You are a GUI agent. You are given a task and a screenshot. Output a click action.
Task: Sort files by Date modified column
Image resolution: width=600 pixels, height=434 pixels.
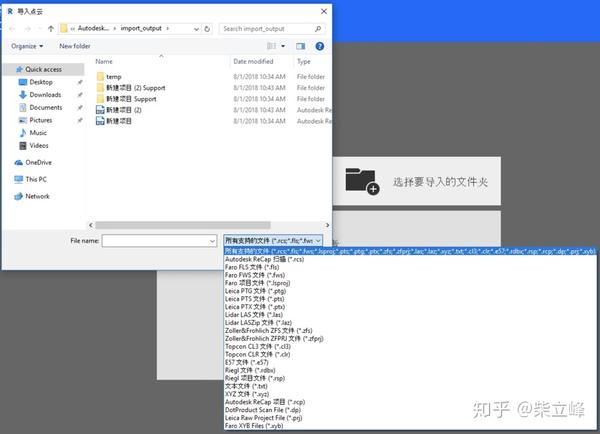coord(253,62)
